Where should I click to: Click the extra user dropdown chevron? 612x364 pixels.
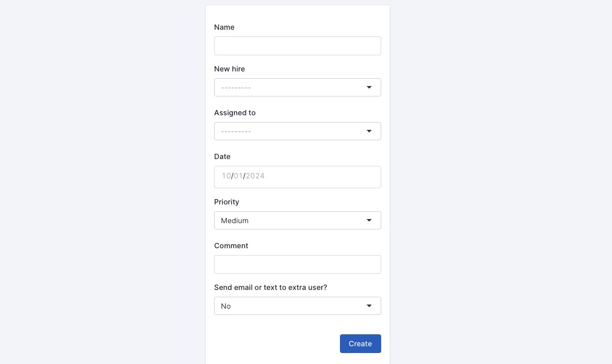click(369, 306)
